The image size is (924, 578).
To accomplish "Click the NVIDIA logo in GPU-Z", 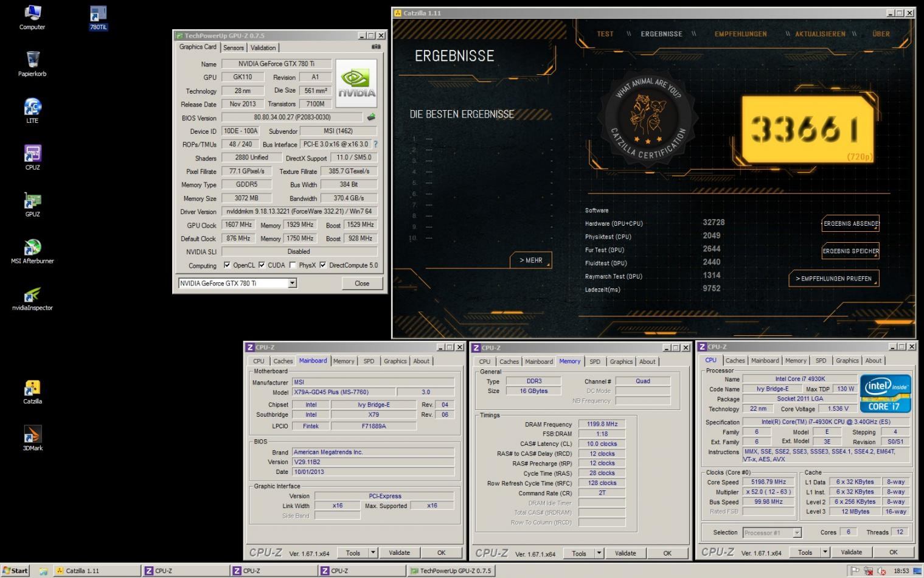I will click(356, 83).
